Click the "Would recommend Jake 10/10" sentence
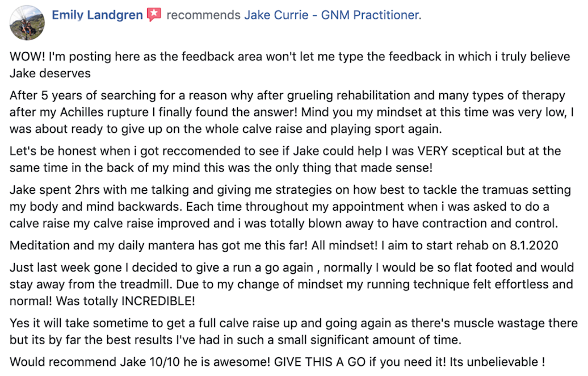Screen dimensions: 588x376 [x=140, y=362]
